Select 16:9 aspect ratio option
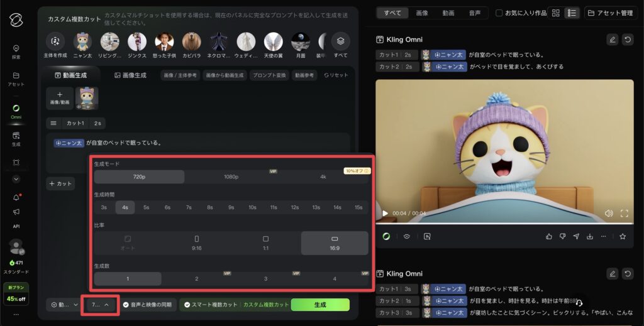 click(334, 242)
